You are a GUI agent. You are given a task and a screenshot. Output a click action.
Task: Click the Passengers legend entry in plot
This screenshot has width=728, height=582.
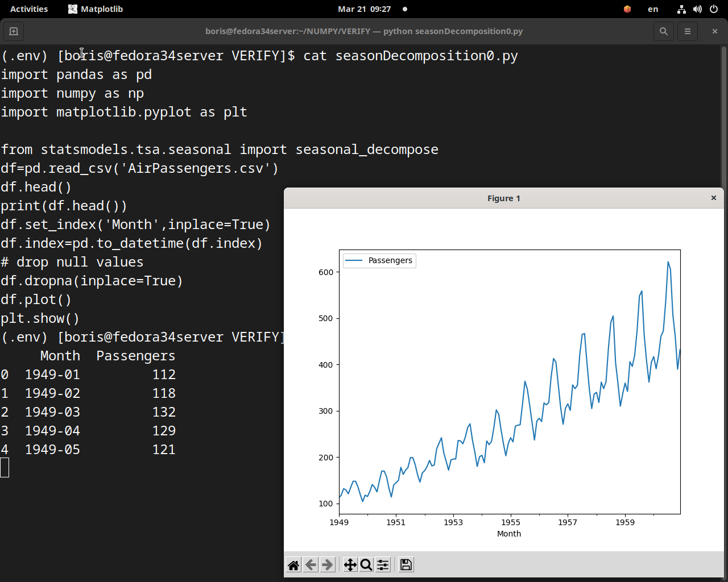click(x=379, y=260)
